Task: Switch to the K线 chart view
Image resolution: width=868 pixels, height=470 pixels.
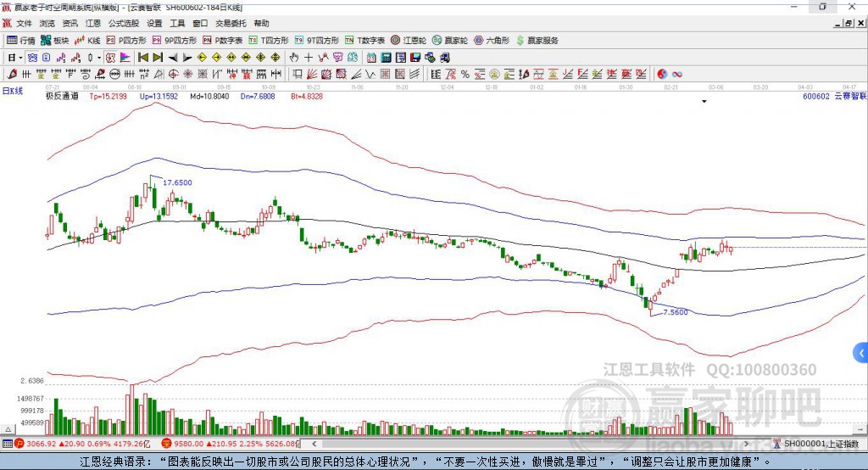Action: (87, 41)
